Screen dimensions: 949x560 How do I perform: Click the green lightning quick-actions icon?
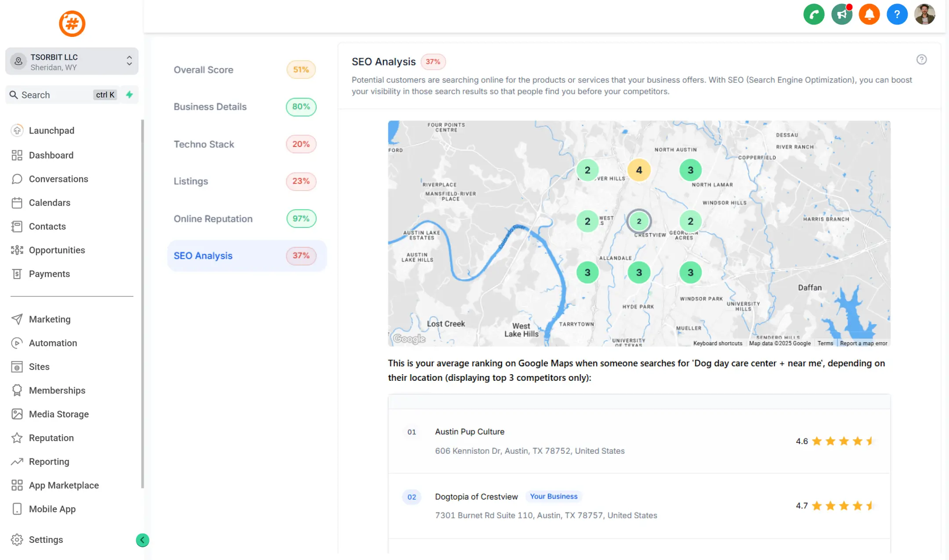coord(129,94)
